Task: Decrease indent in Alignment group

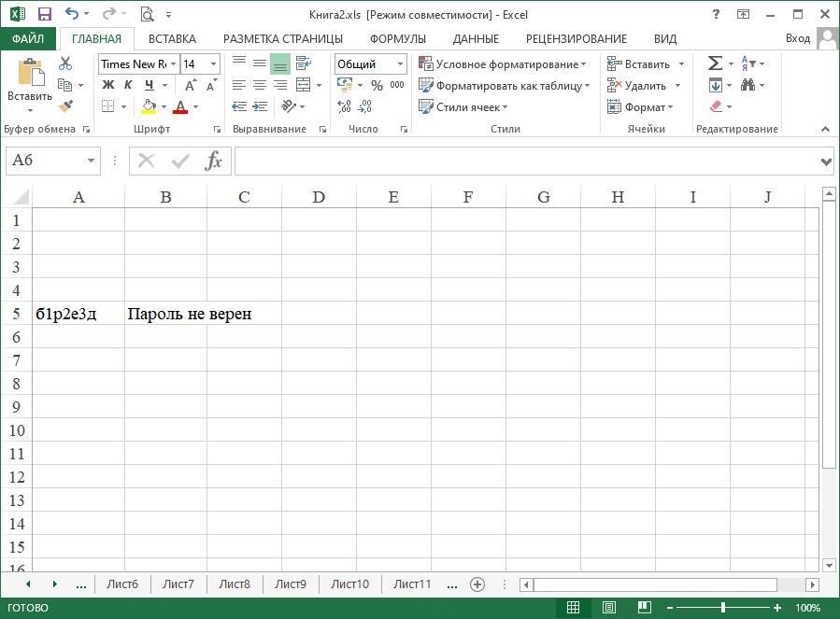Action: click(x=239, y=106)
